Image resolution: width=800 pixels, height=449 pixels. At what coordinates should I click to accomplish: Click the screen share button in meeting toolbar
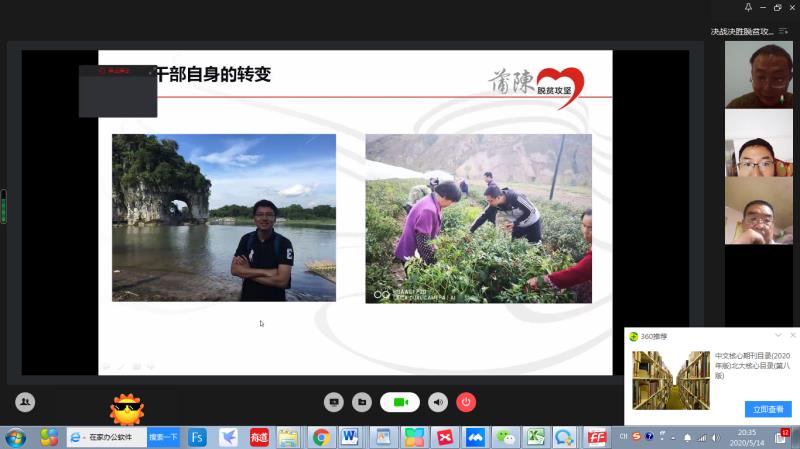coord(334,402)
